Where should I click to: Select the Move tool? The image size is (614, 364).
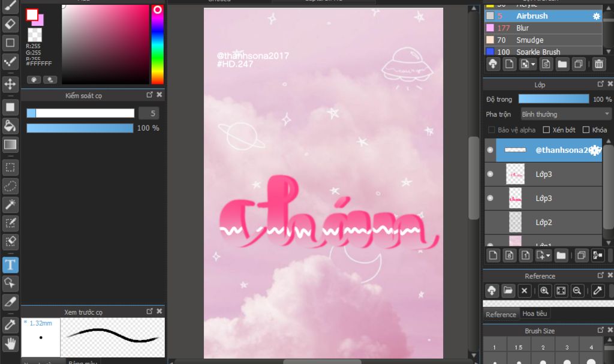pyautogui.click(x=10, y=84)
